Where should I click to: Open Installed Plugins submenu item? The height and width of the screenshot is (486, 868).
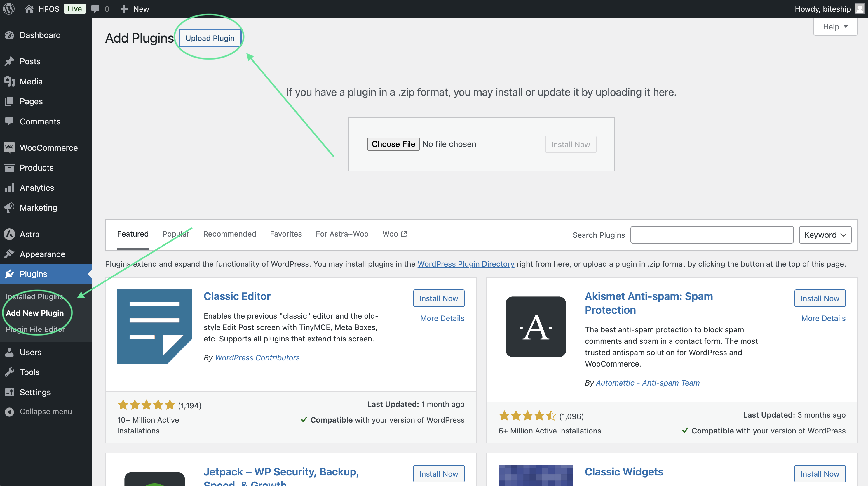pos(34,296)
